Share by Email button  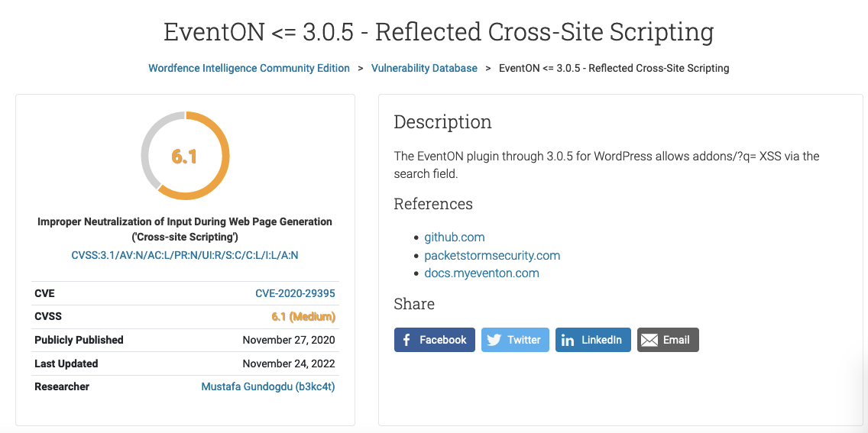click(x=668, y=340)
